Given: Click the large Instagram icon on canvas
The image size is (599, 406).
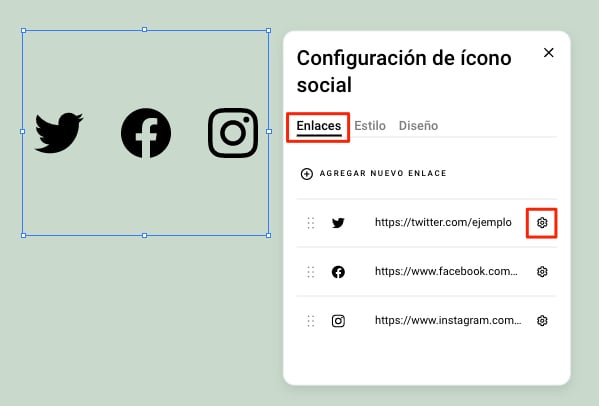Looking at the screenshot, I should pyautogui.click(x=233, y=133).
